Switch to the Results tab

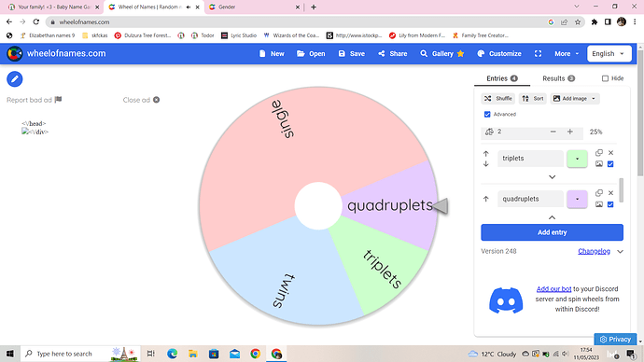click(558, 78)
